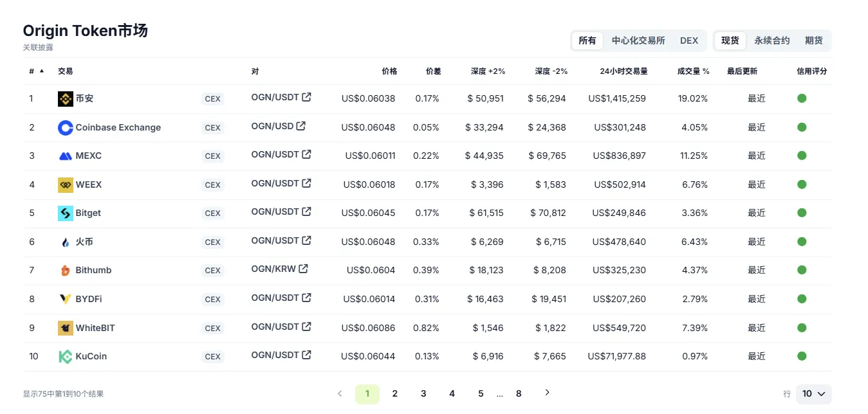Sort by the # column arrow
Image resolution: width=868 pixels, height=414 pixels.
pos(42,71)
